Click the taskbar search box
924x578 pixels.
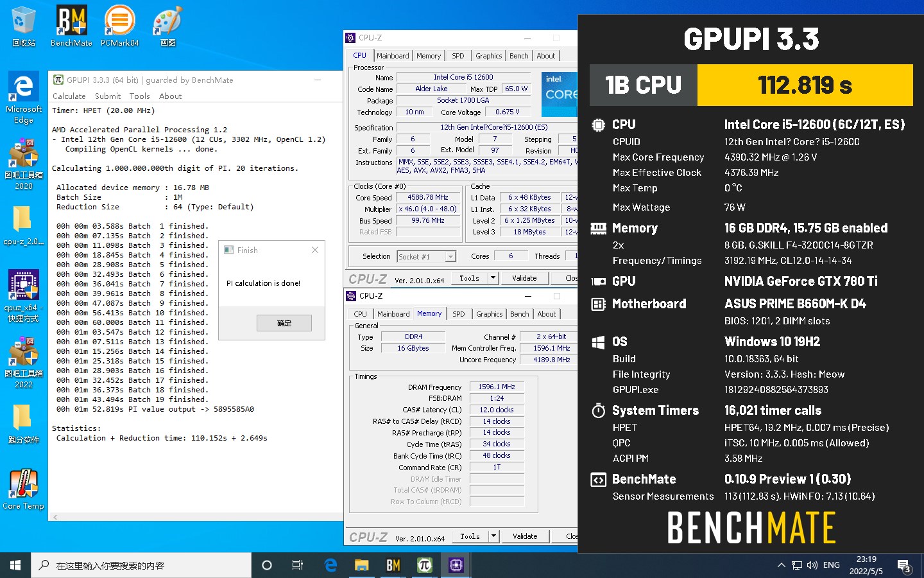[x=141, y=565]
